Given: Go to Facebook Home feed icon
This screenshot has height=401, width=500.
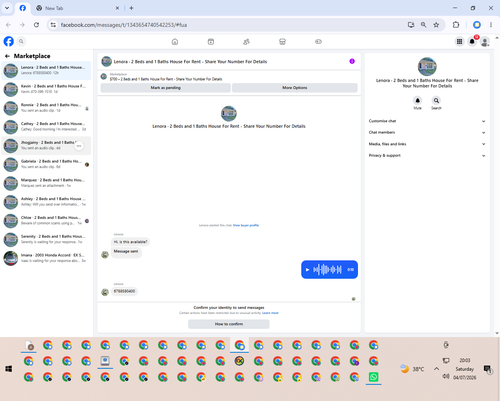Looking at the screenshot, I should click(175, 42).
